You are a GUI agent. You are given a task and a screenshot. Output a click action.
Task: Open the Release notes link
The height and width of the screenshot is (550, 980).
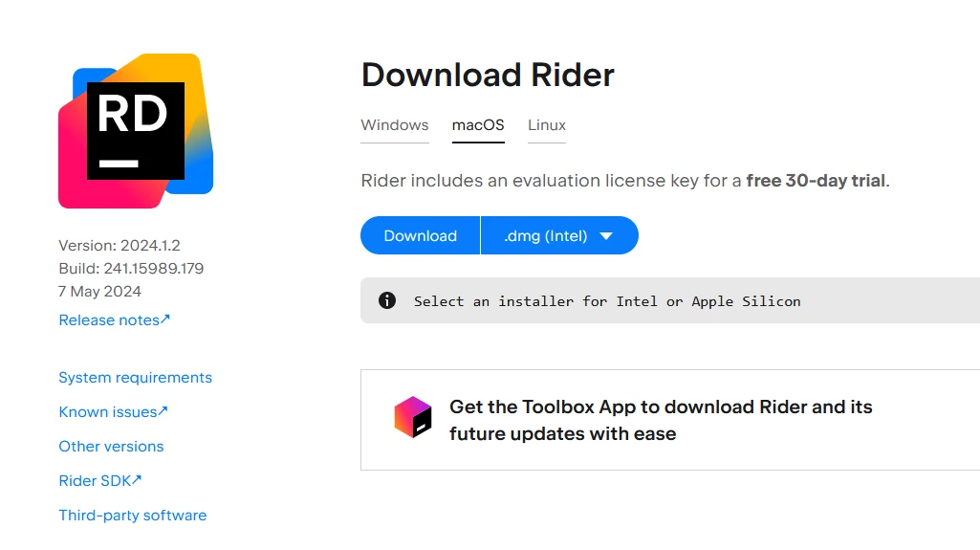pyautogui.click(x=109, y=320)
